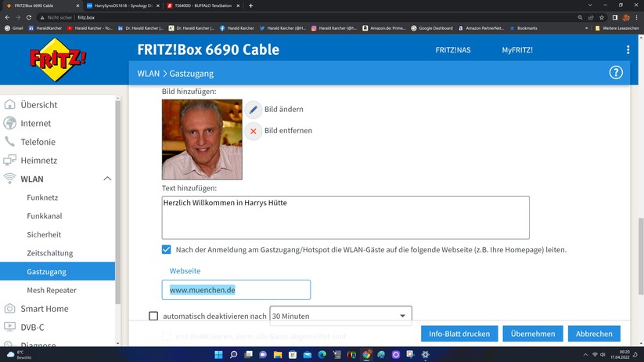Open File Explorer from taskbar
644x362 pixels.
coord(278,355)
